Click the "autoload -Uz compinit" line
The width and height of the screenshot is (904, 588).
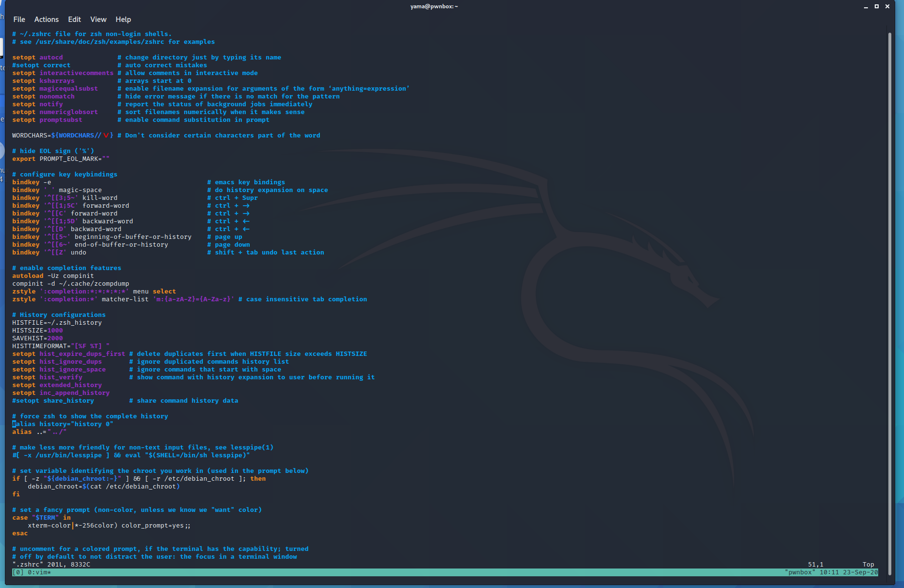tap(53, 276)
